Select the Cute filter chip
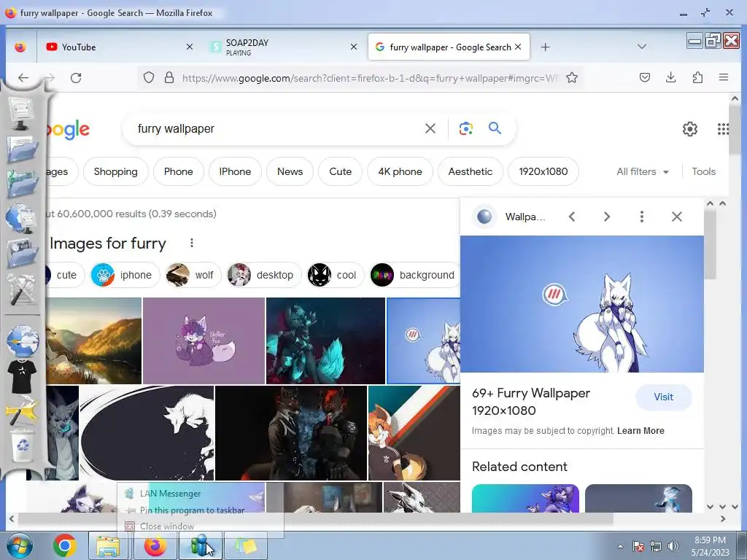Viewport: 747px width, 560px height. coord(340,171)
